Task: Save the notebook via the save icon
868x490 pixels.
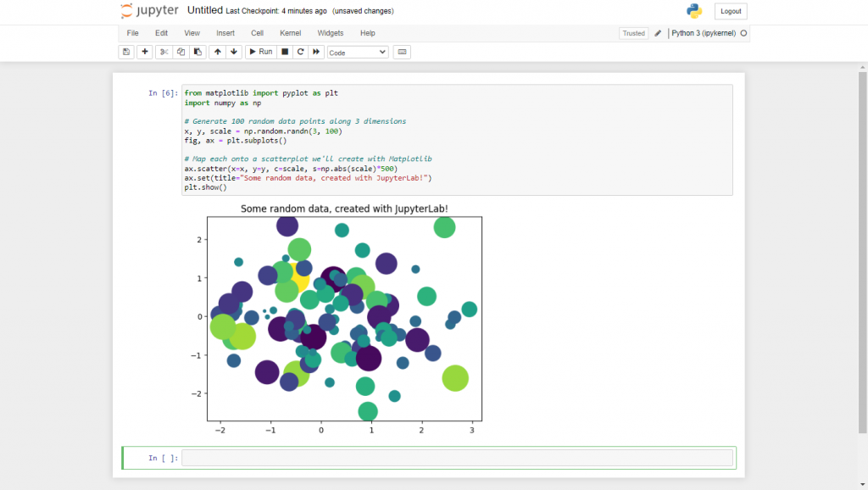Action: (125, 52)
